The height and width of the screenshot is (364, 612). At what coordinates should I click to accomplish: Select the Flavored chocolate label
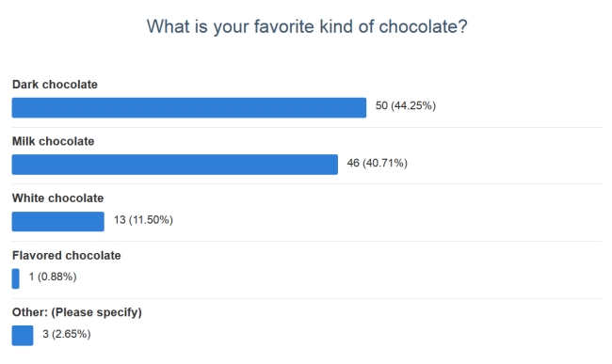coord(66,256)
